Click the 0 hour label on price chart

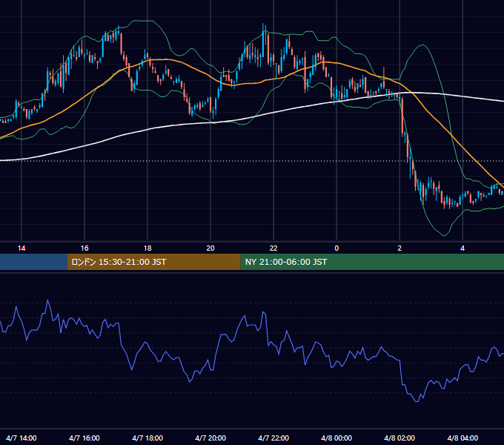(x=336, y=248)
